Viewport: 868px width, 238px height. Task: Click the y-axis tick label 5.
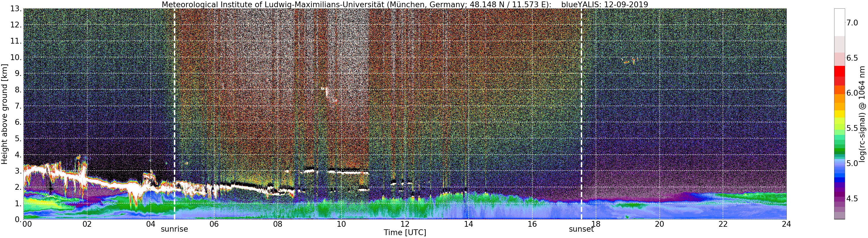pyautogui.click(x=18, y=138)
